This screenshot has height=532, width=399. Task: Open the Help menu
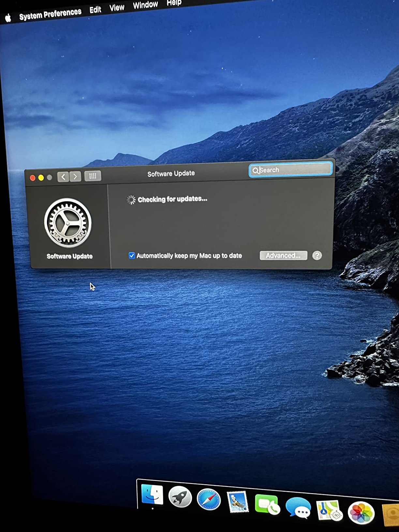point(174,3)
